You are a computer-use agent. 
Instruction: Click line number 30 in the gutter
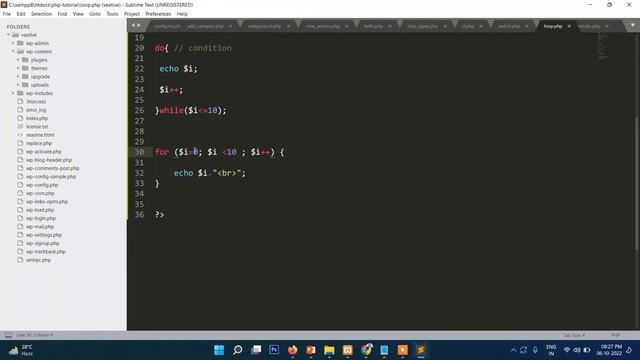[x=139, y=152]
